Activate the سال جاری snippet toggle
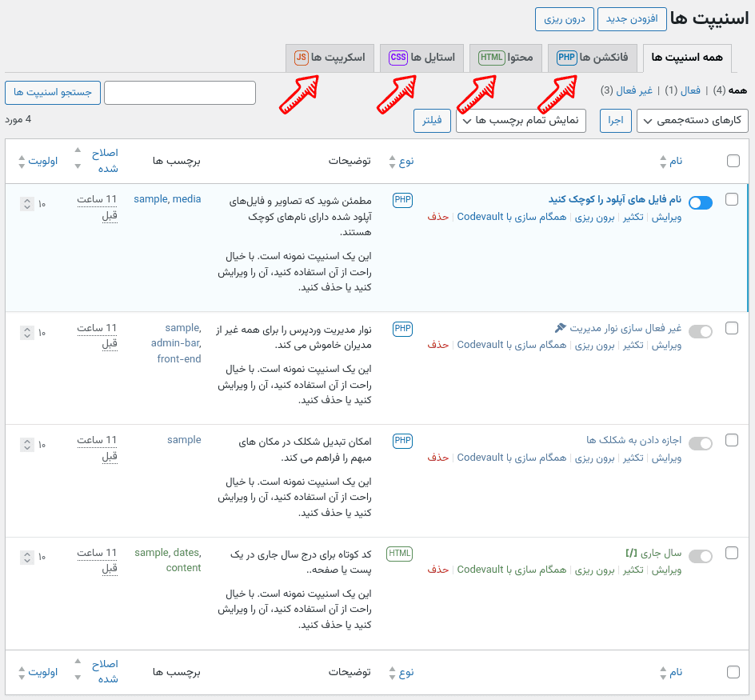Screen dimensions: 755x700 click(x=701, y=557)
